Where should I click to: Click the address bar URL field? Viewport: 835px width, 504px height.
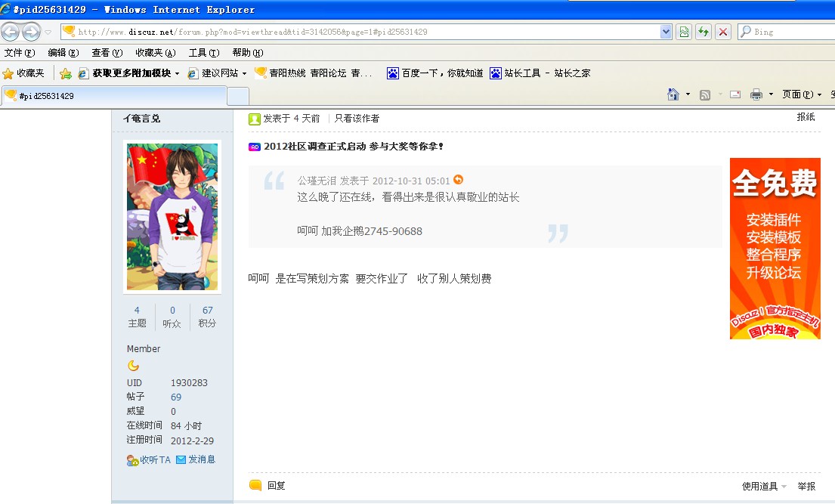click(x=360, y=32)
